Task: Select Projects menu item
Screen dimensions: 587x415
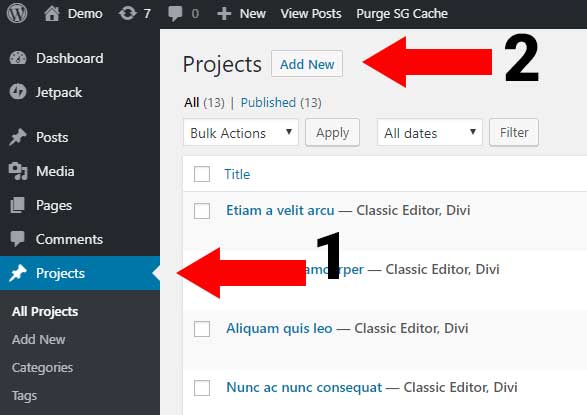Action: 60,274
